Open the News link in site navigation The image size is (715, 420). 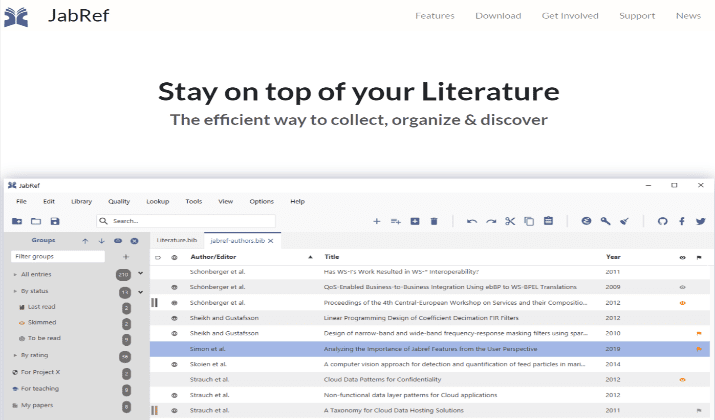click(x=688, y=16)
